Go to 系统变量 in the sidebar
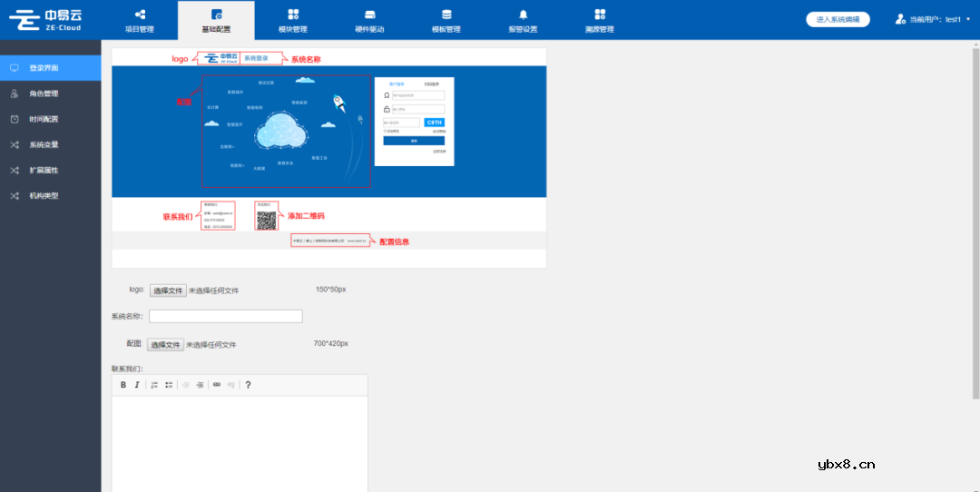Screen dimensions: 980x492 pos(44,144)
